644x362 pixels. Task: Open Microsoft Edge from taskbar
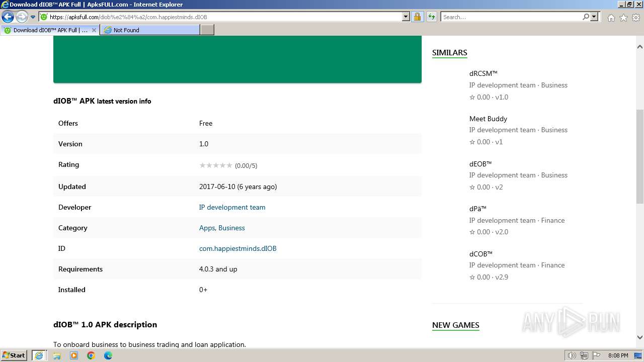pyautogui.click(x=108, y=355)
